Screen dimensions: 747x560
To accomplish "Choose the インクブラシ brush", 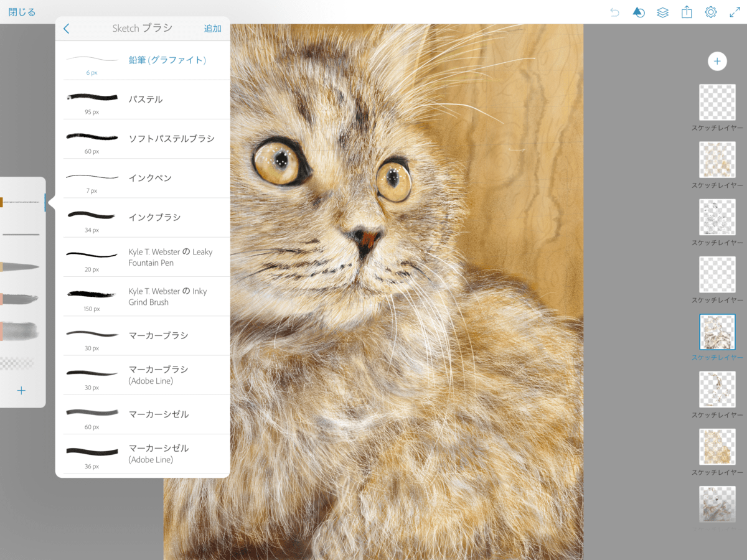I will (143, 218).
